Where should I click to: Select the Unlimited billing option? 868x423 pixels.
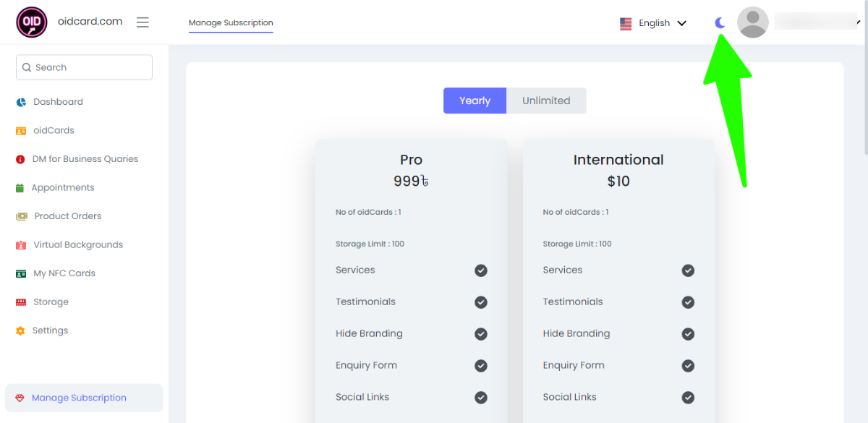pyautogui.click(x=546, y=101)
